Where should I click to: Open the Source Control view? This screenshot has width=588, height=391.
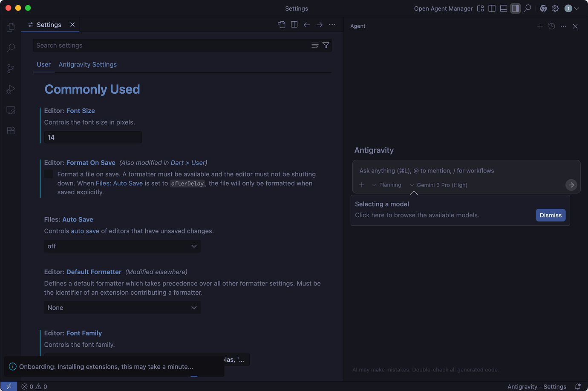tap(11, 69)
